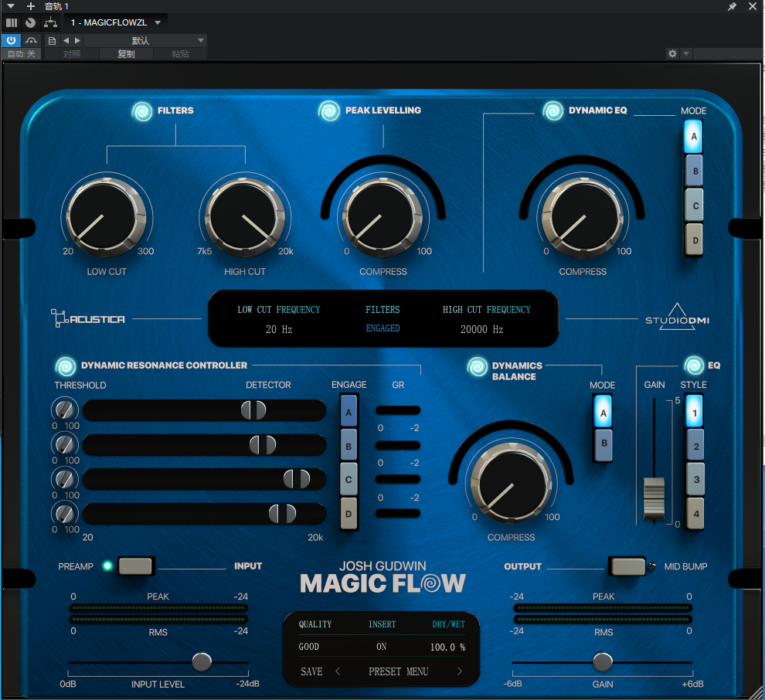
Task: Toggle the Peak Levelling swirl icon
Action: point(329,111)
